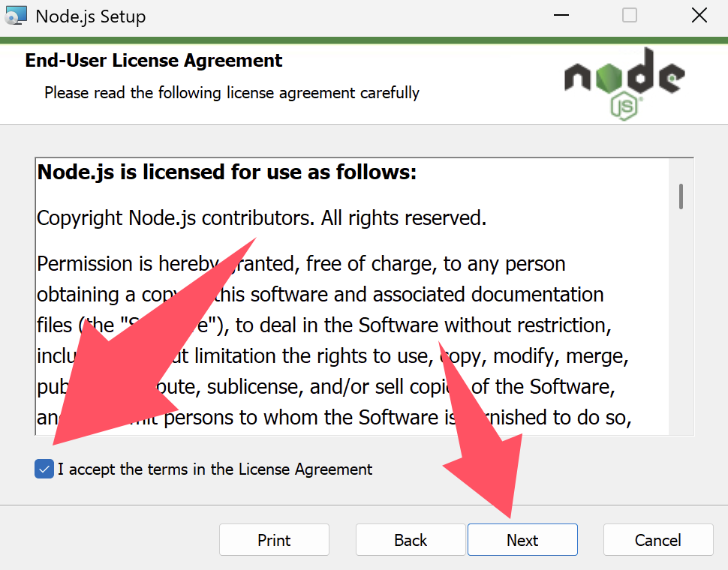
Task: Click the greyed-out maximize window icon
Action: point(630,16)
